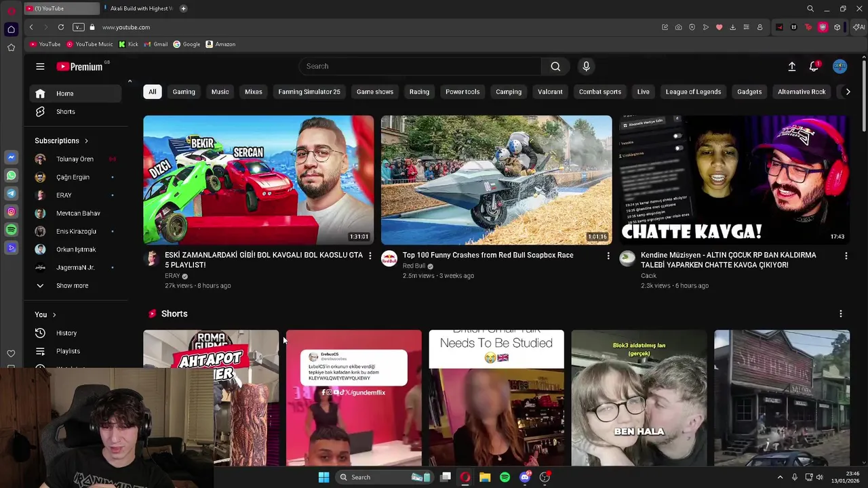Select the Gaming category chip
Viewport: 868px width, 488px height.
click(x=184, y=91)
